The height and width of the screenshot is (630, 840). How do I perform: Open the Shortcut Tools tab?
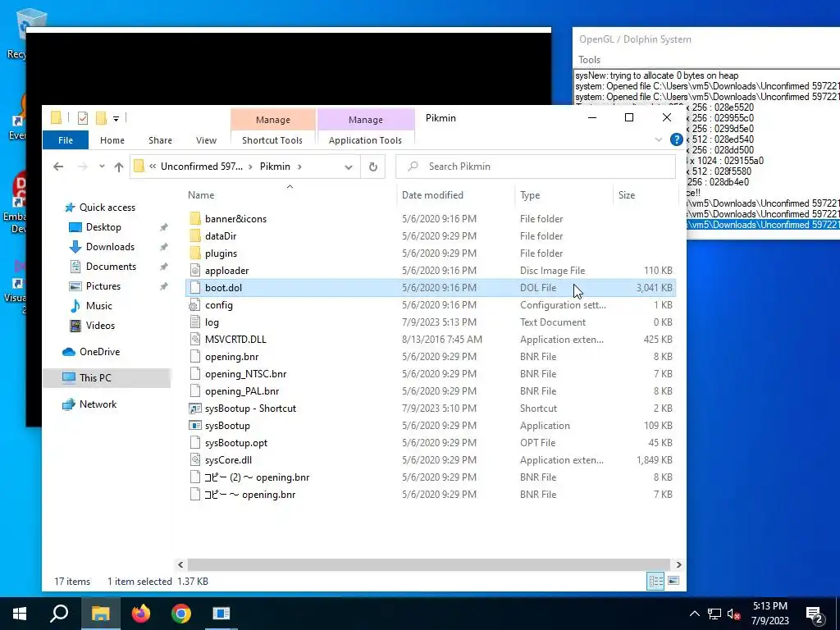(x=272, y=140)
